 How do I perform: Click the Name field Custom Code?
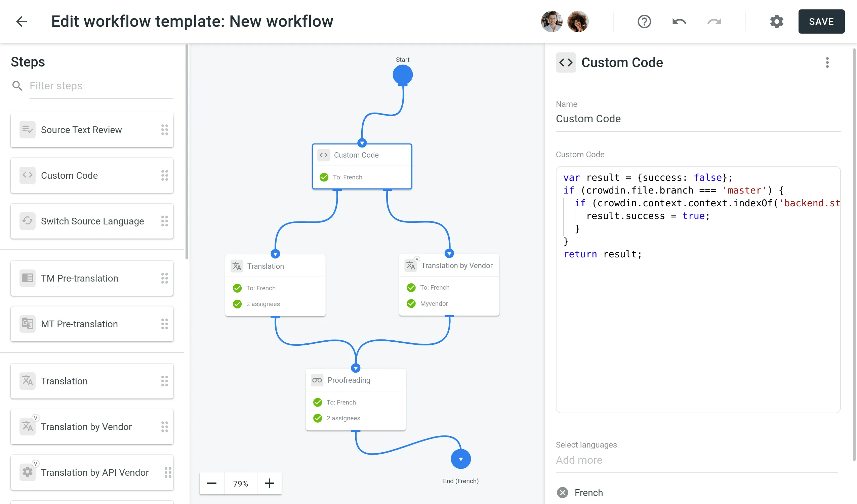[697, 119]
